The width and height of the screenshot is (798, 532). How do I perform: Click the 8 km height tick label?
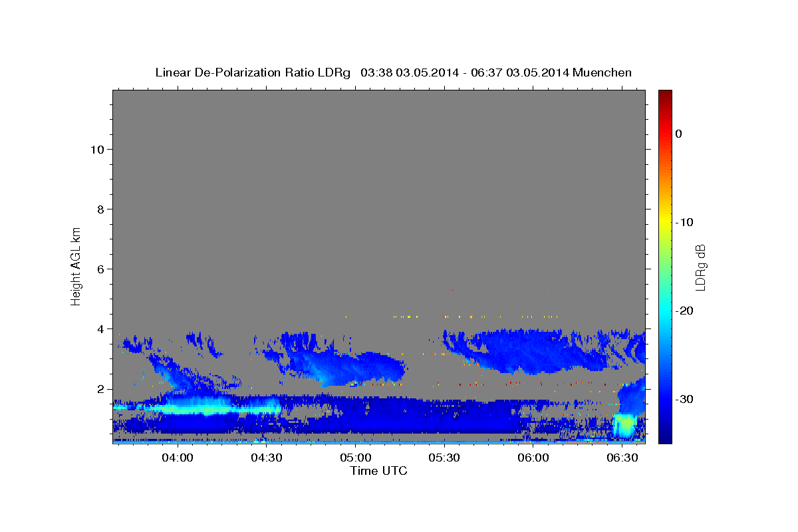tap(100, 209)
